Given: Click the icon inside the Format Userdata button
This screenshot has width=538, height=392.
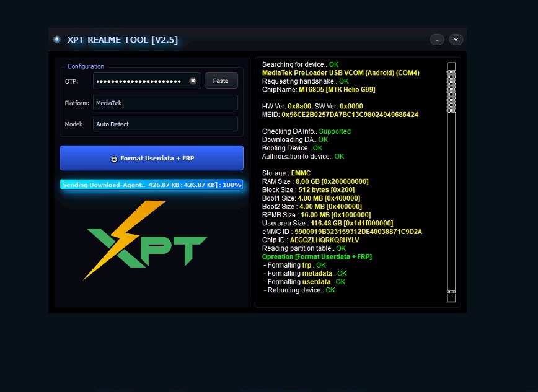Looking at the screenshot, I should 114,159.
